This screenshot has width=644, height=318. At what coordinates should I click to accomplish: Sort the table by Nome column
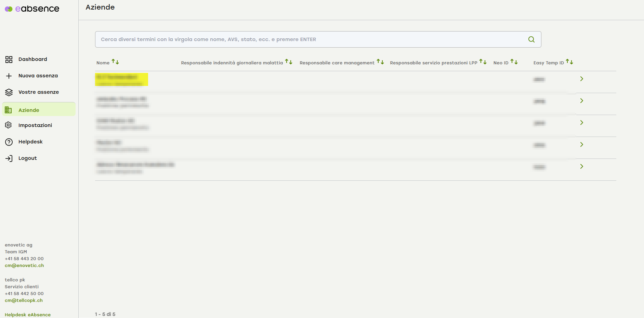click(115, 62)
